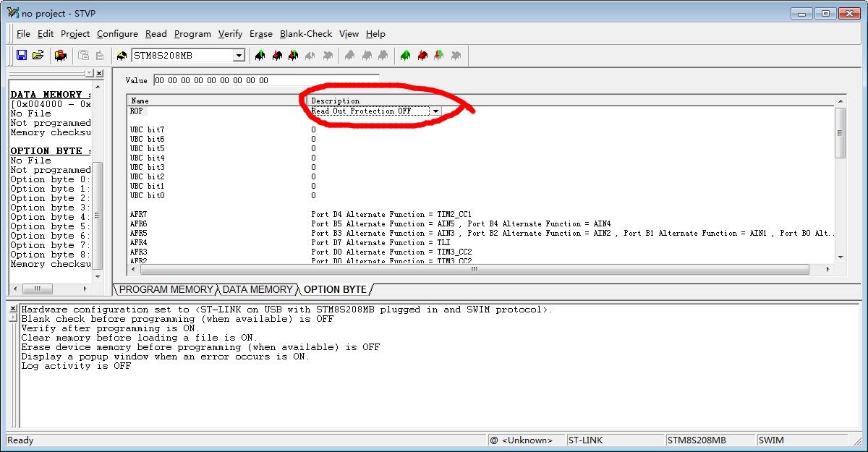Open the Configure menu

[117, 34]
